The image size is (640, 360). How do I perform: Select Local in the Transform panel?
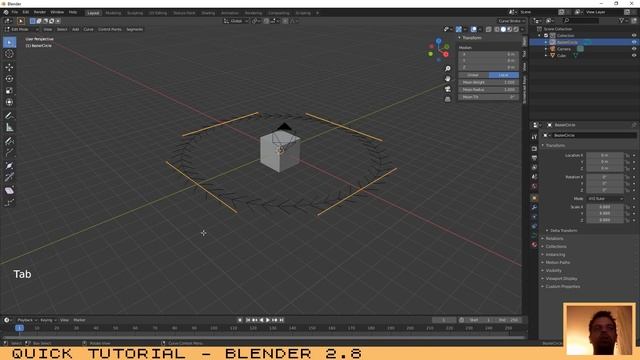point(504,75)
